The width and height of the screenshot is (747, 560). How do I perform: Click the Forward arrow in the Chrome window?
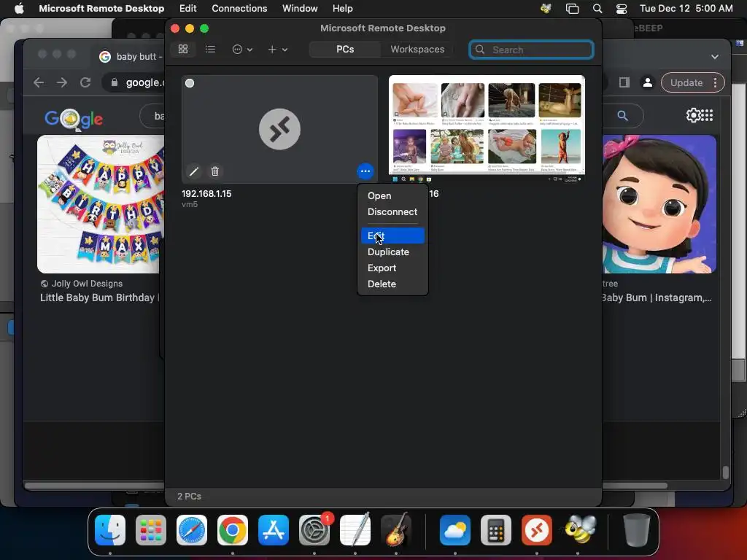coord(62,82)
